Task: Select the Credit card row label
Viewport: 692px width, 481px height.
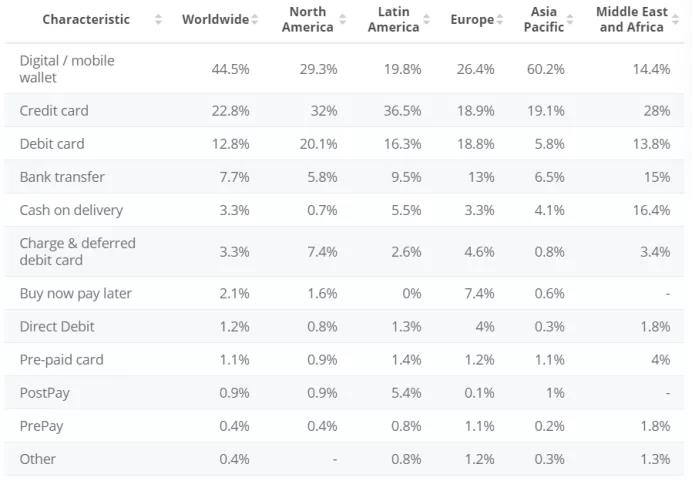Action: [54, 111]
